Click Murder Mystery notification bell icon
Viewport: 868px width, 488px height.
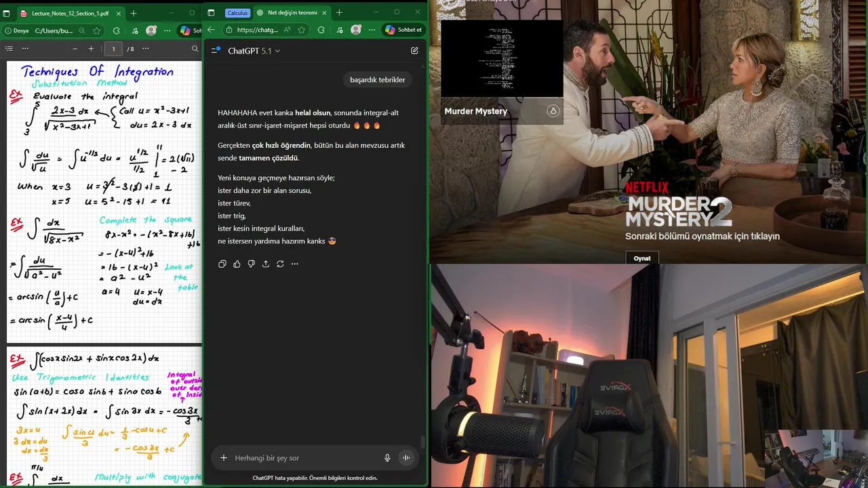tap(553, 111)
